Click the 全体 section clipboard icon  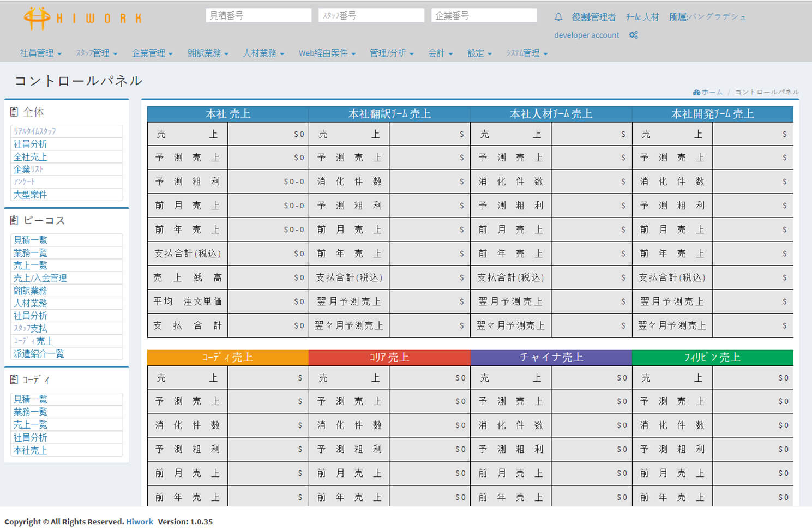[14, 112]
